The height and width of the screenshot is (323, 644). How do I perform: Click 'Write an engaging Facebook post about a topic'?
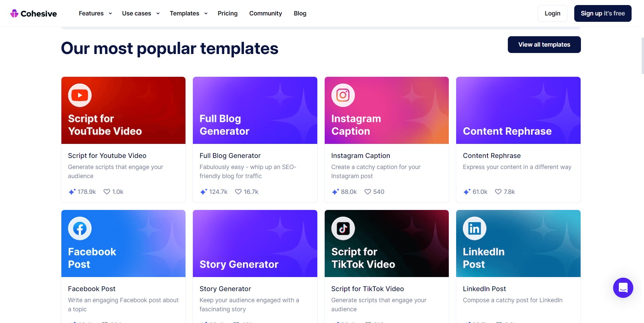pyautogui.click(x=123, y=305)
